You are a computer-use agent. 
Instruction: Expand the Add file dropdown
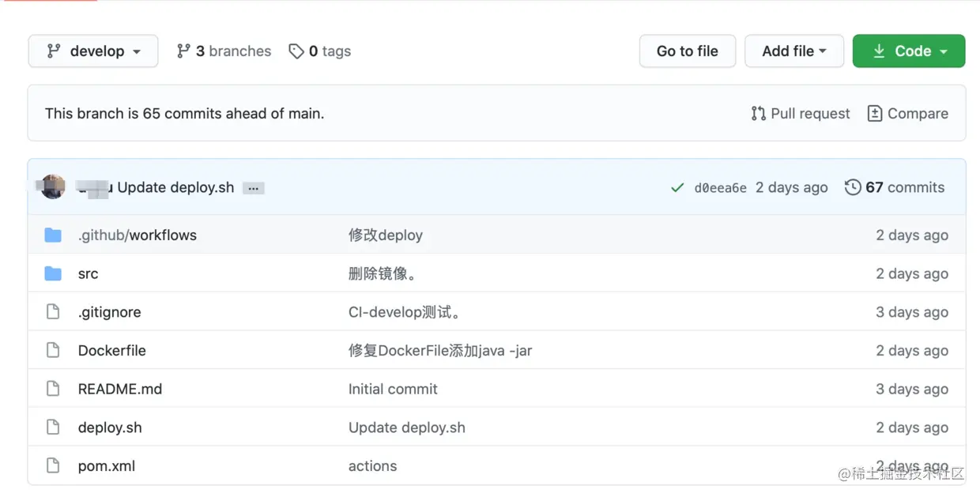pos(793,51)
